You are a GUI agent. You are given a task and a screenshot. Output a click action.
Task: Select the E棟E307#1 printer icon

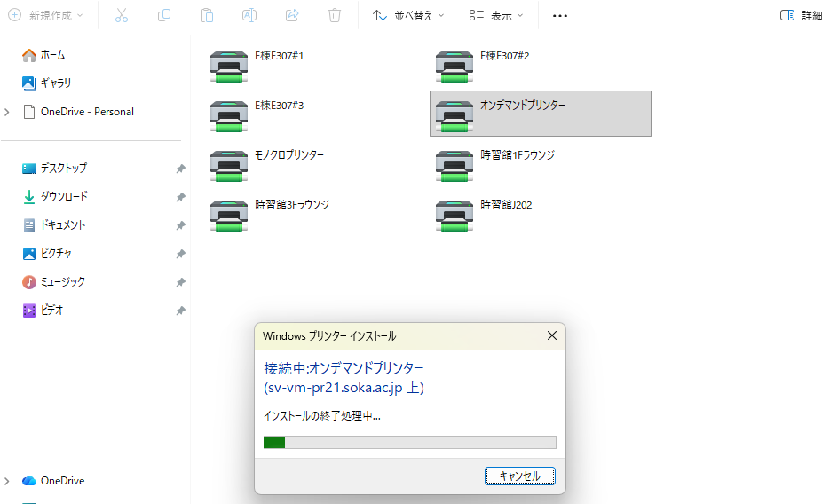point(229,67)
